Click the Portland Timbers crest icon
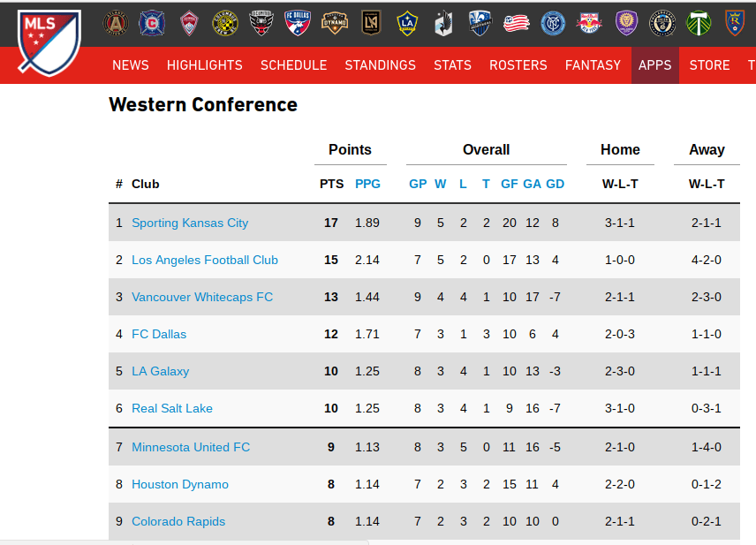This screenshot has height=545, width=756. tap(698, 23)
